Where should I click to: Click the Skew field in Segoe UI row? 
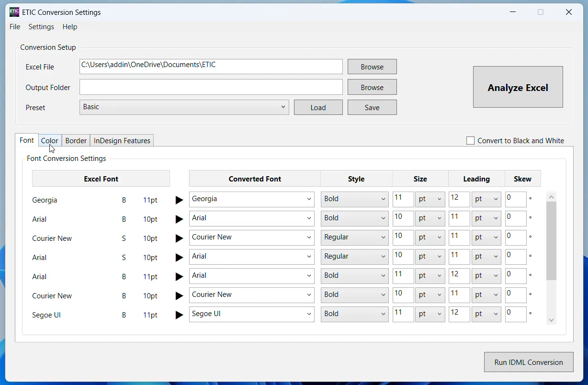pos(516,314)
